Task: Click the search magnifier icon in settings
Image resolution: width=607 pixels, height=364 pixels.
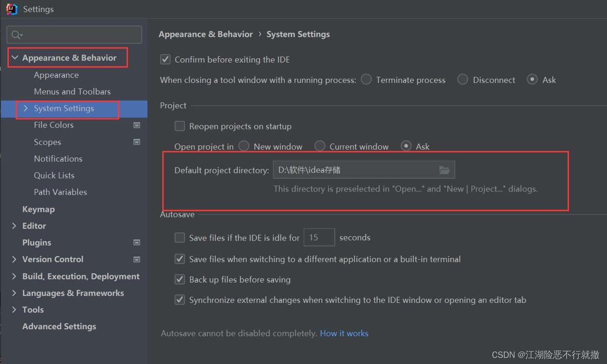Action: coord(16,35)
